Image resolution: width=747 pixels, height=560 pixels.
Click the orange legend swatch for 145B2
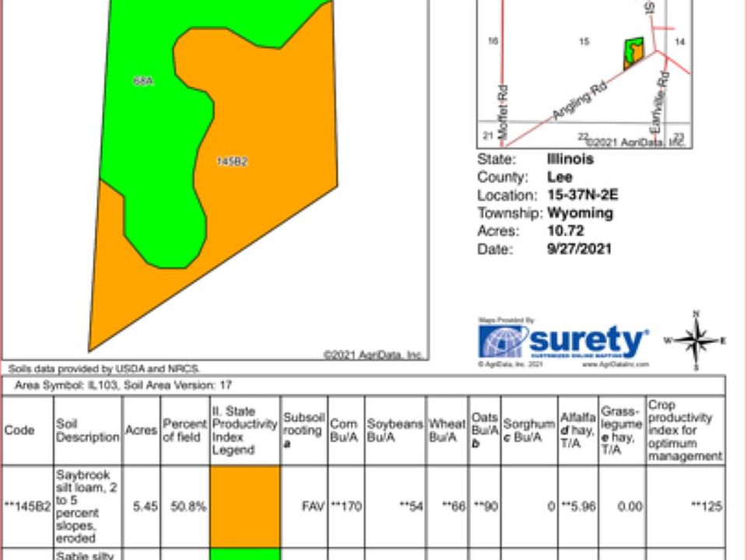click(x=245, y=506)
